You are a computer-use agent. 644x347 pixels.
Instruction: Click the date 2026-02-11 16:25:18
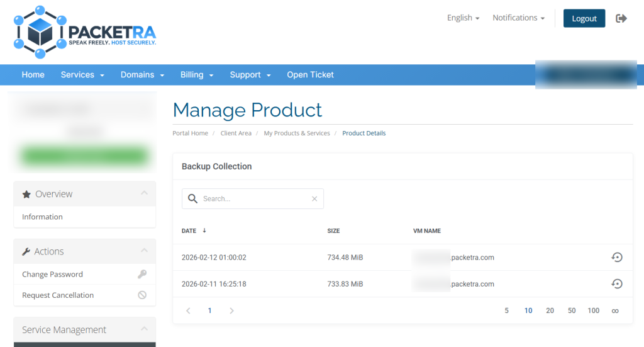point(214,284)
